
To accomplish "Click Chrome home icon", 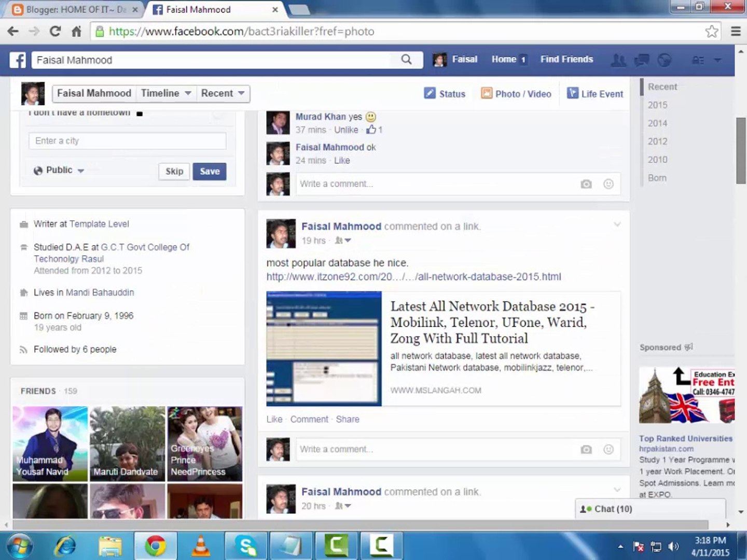I will pos(76,31).
